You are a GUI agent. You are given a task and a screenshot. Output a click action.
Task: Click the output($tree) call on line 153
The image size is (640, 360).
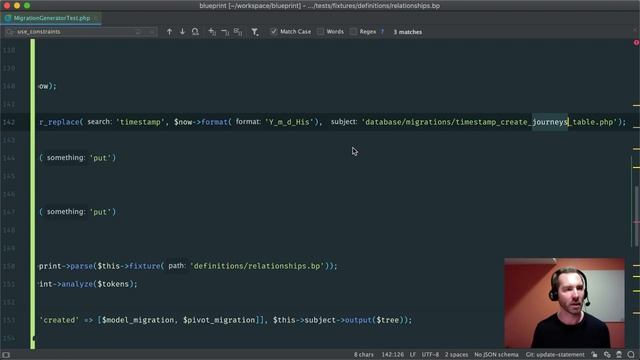pos(376,320)
